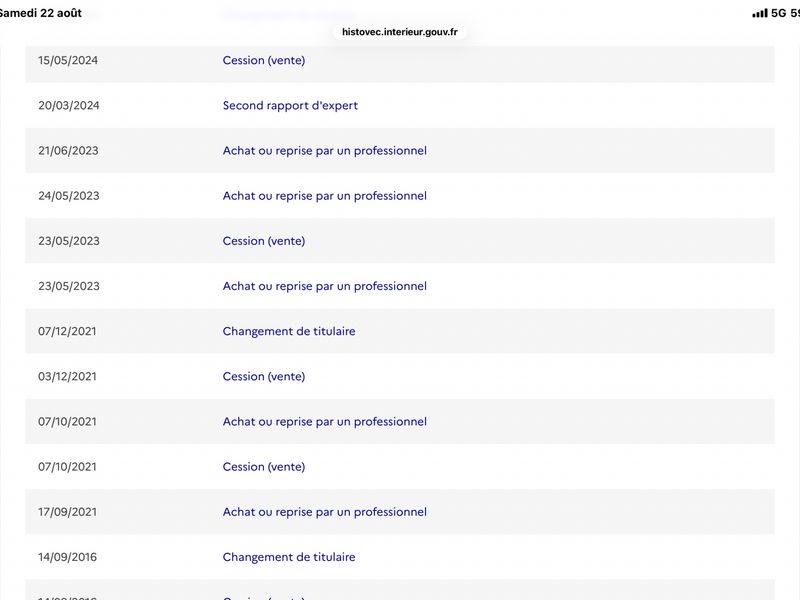Click the date 15/05/2024 cell
The image size is (800, 600).
pyautogui.click(x=68, y=60)
